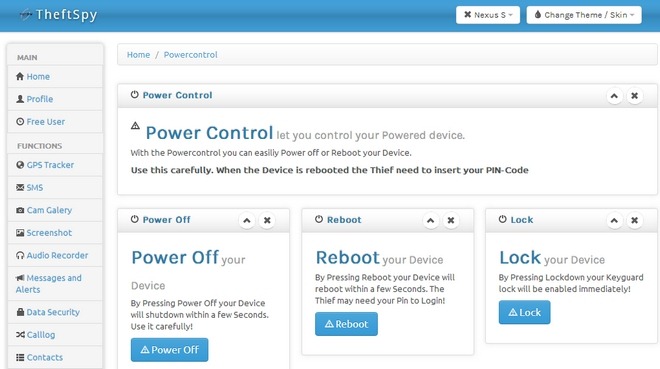Screen dimensions: 660x369
Task: Click the shuffle icon beside Calllog
Action: click(20, 335)
